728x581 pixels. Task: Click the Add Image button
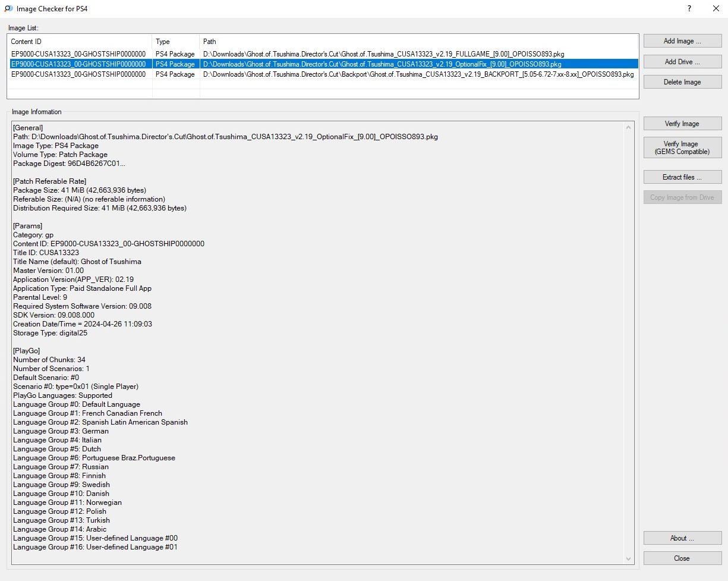682,41
